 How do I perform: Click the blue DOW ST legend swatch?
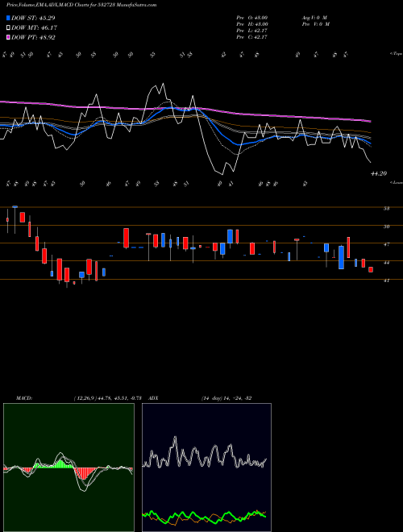[x=8, y=18]
